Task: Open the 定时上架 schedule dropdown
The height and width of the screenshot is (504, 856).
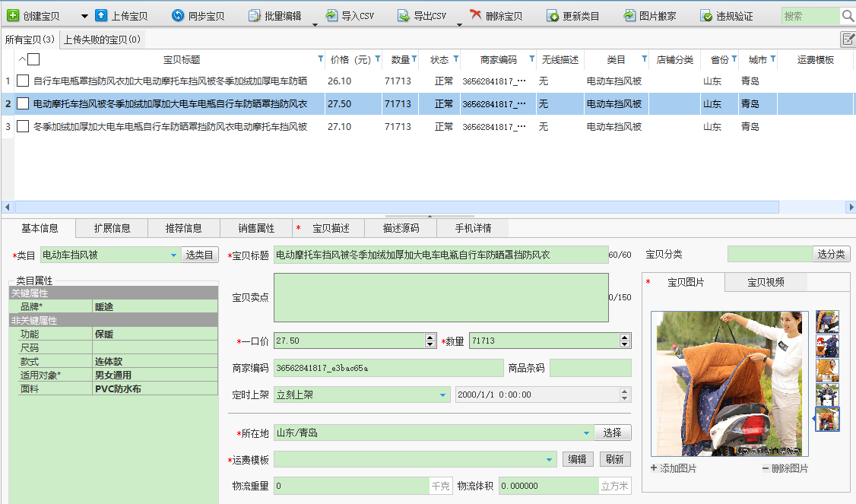Action: click(443, 395)
